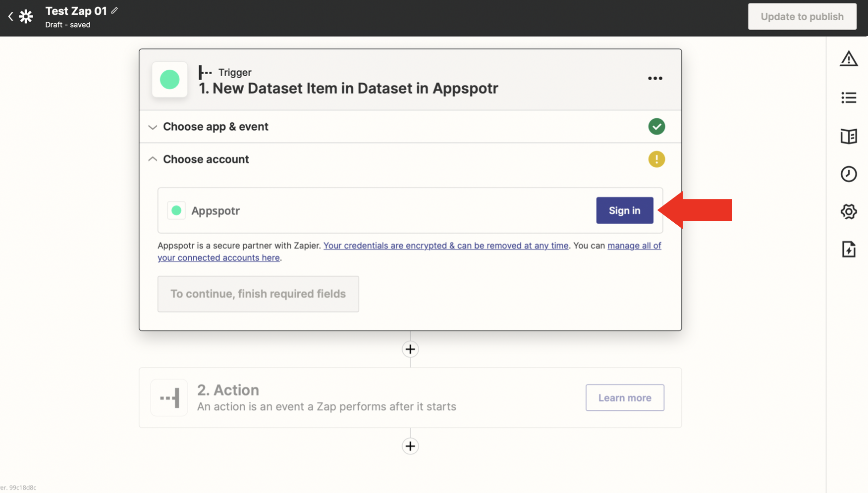
Task: Click the file with lightning bolt icon
Action: (x=849, y=249)
